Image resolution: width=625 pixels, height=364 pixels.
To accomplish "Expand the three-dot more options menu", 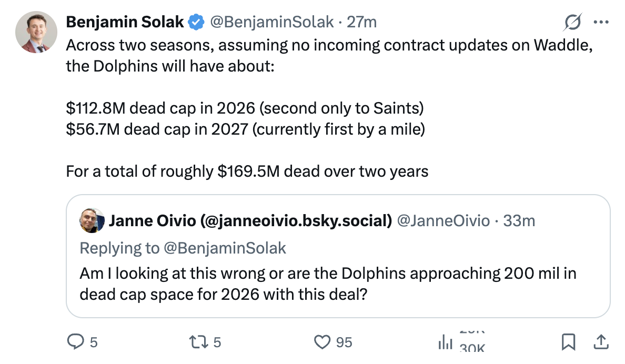I will (600, 22).
